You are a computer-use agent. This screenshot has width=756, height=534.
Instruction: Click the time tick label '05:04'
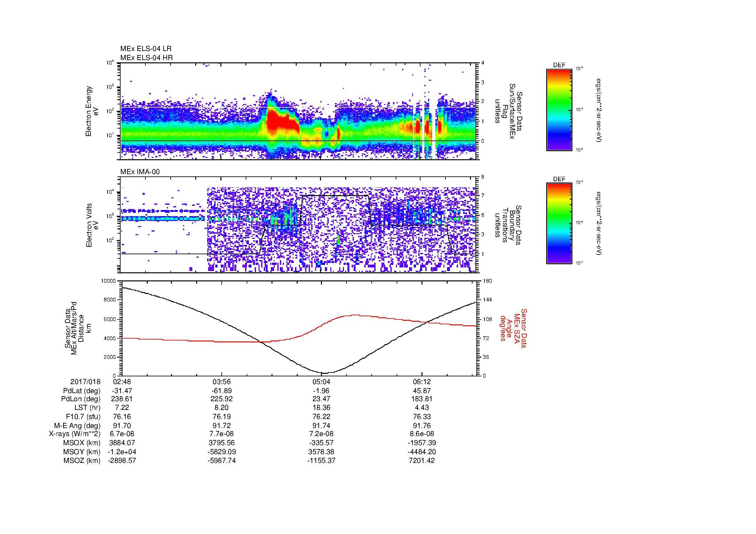pyautogui.click(x=321, y=382)
